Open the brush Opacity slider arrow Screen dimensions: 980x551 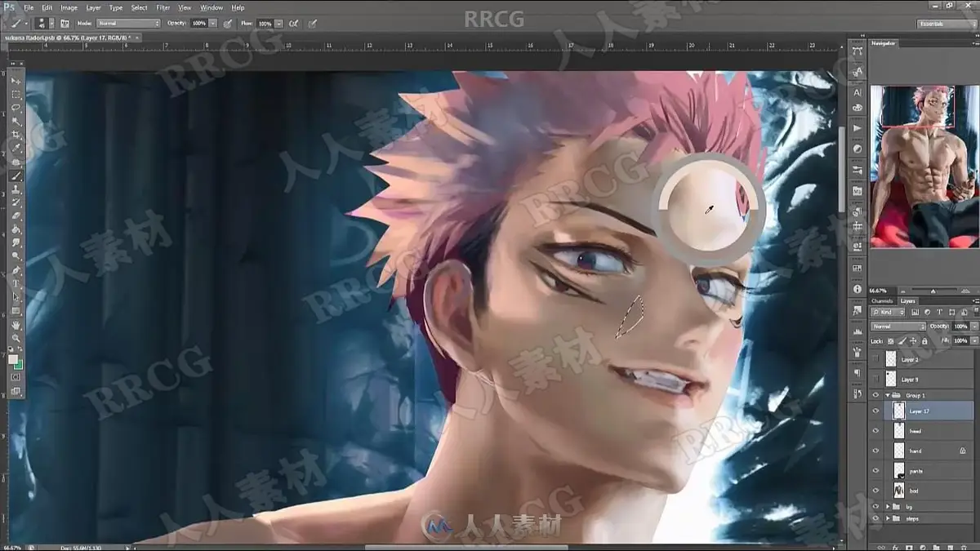(213, 24)
